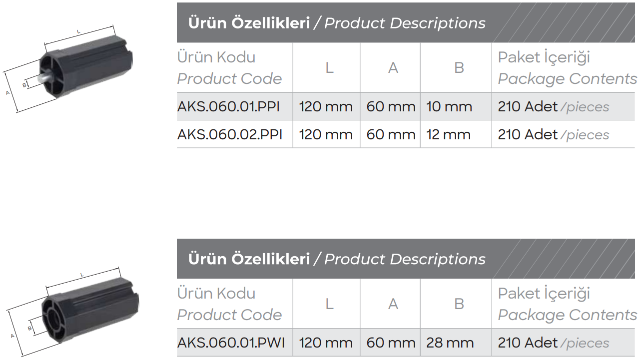Image resolution: width=644 pixels, height=362 pixels.
Task: Click the 12 mm B value
Action: [x=449, y=135]
